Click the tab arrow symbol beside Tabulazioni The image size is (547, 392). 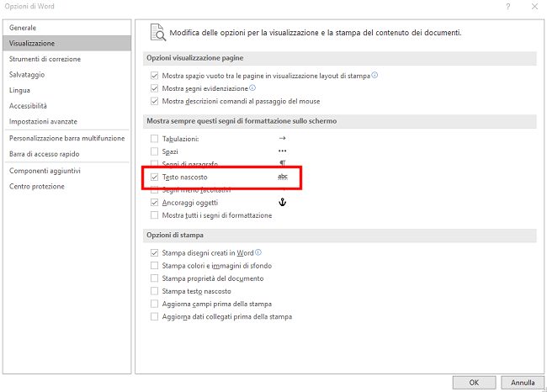tap(282, 139)
